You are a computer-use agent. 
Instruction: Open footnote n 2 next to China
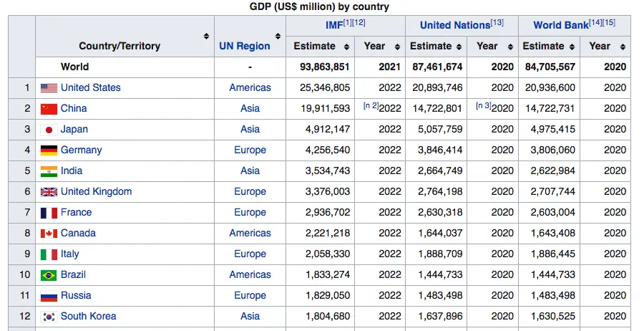click(x=371, y=106)
